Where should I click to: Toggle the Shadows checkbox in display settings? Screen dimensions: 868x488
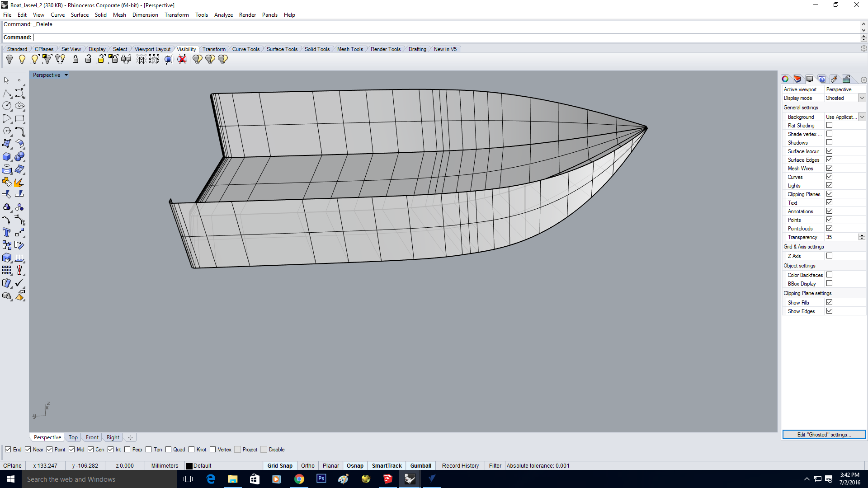(829, 142)
